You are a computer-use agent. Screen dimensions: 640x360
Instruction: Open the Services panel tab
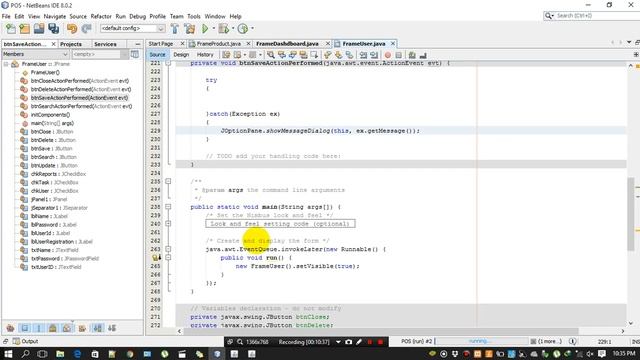click(105, 44)
